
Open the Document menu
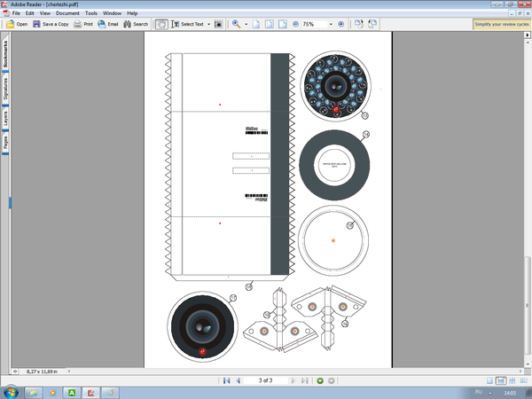(67, 13)
